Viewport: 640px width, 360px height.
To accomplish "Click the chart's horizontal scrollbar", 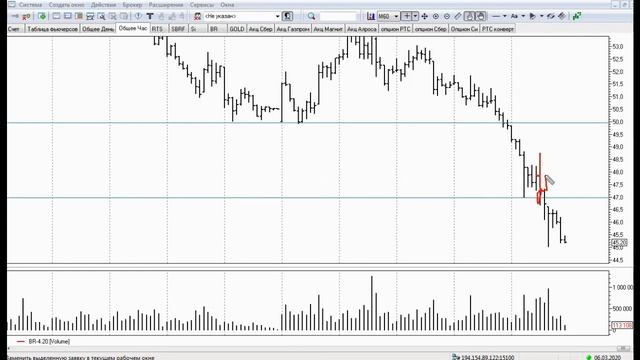I will pyautogui.click(x=319, y=348).
